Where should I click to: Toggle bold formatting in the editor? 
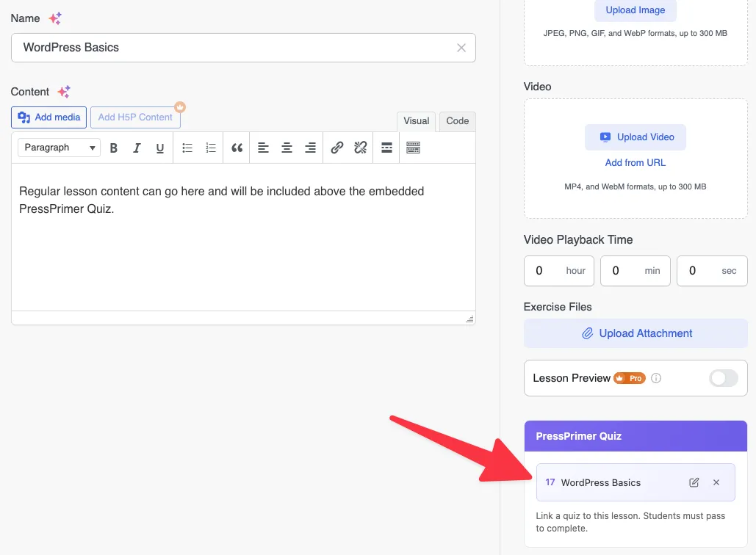[x=114, y=148]
